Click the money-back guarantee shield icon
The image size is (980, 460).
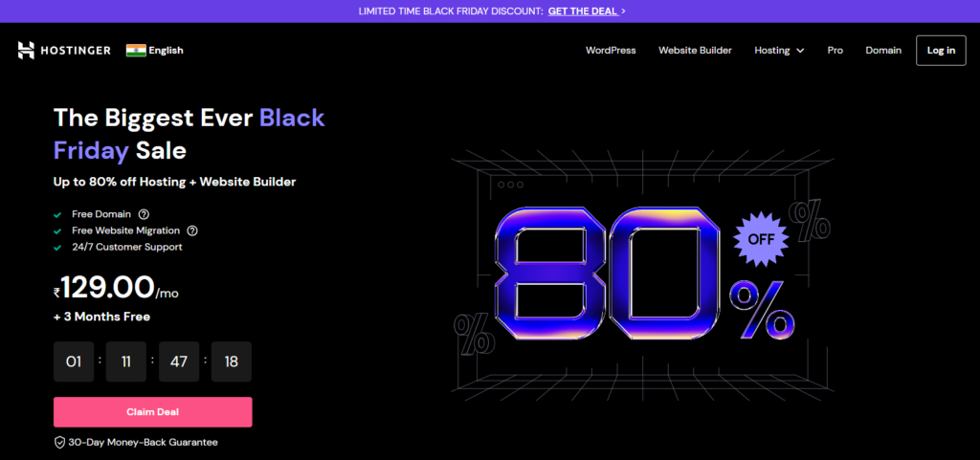(x=59, y=443)
